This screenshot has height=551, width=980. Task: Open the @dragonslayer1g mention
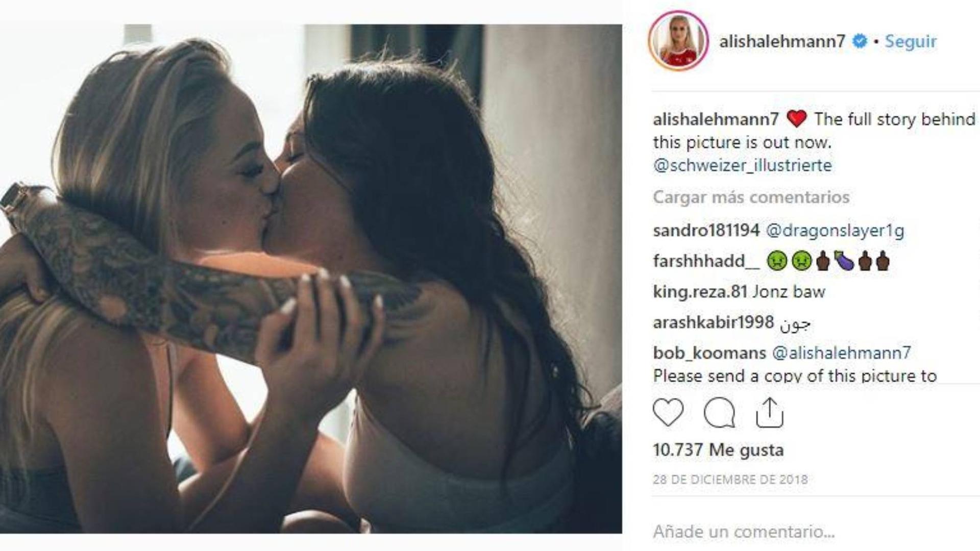click(x=835, y=231)
